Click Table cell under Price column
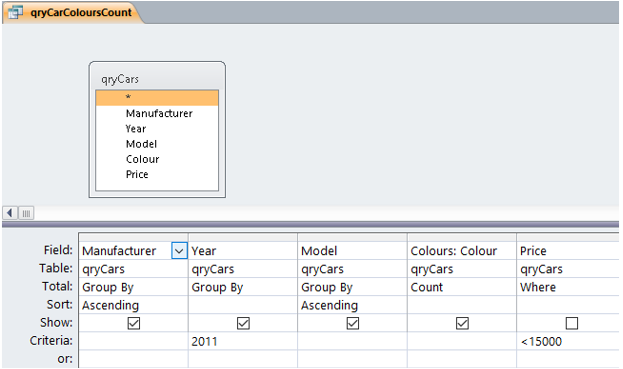This screenshot has width=623, height=369. pyautogui.click(x=568, y=269)
